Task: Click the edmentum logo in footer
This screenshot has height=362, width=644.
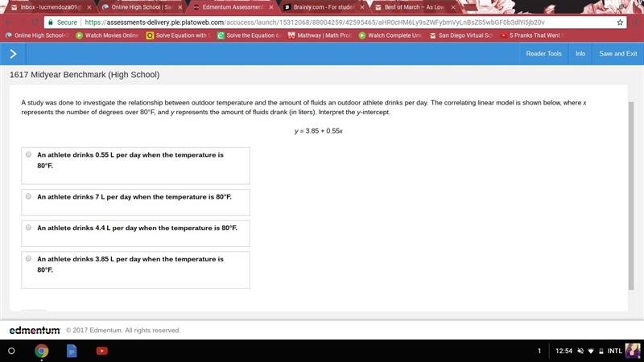Action: point(35,331)
